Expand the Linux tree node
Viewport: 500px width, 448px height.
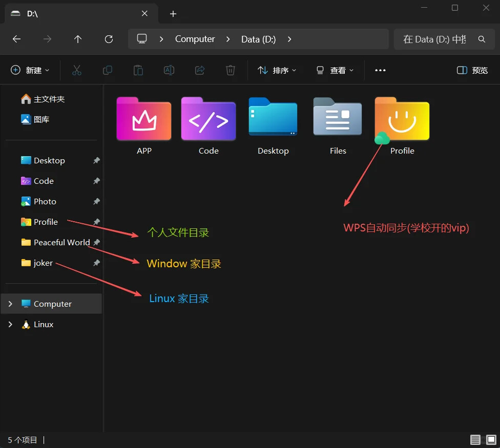coord(10,325)
